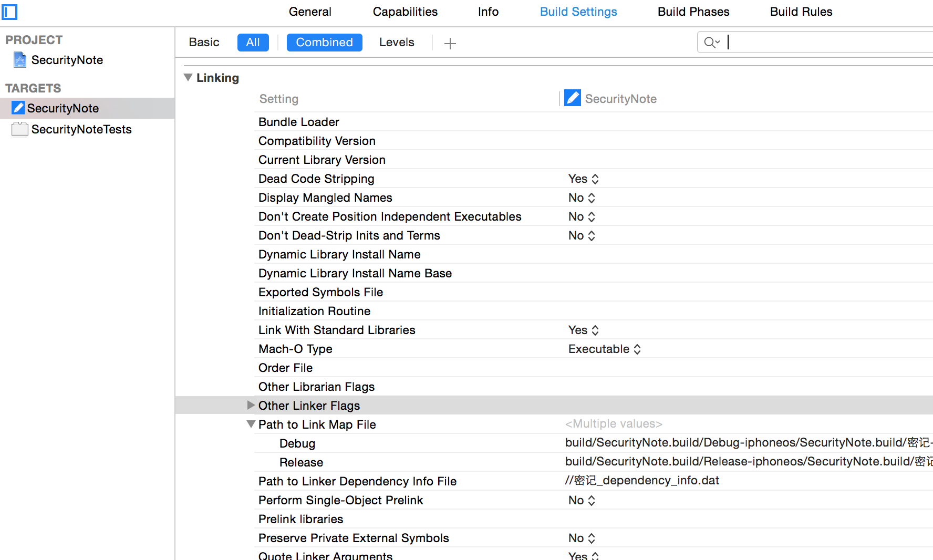The height and width of the screenshot is (560, 933).
Task: Show All build settings
Action: click(253, 43)
